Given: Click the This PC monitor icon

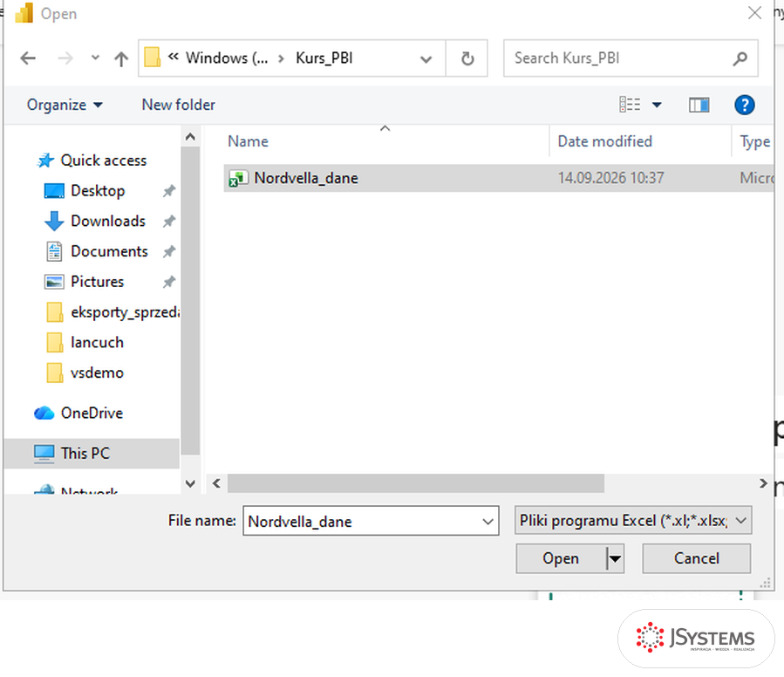Looking at the screenshot, I should [x=44, y=454].
